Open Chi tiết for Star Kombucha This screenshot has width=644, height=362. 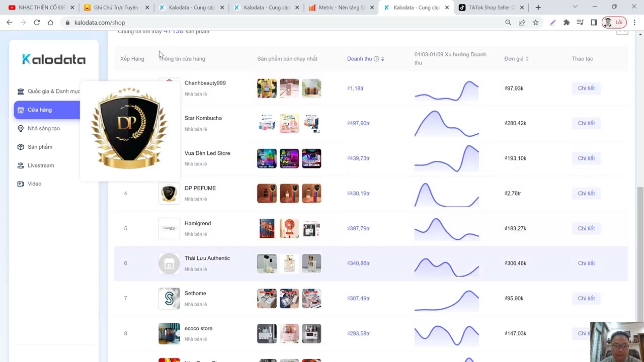tap(586, 123)
